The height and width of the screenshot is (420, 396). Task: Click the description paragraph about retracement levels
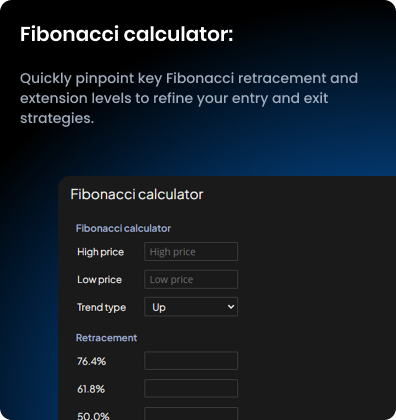(189, 98)
